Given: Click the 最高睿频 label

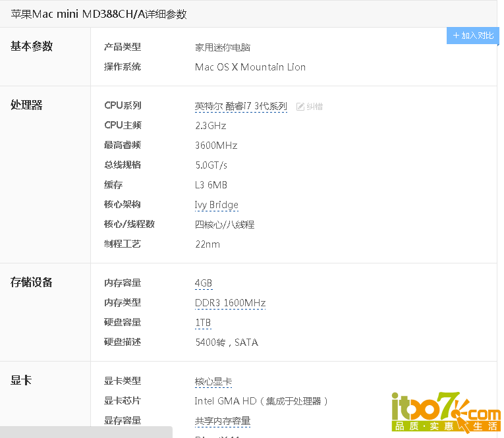Looking at the screenshot, I should coord(123,146).
